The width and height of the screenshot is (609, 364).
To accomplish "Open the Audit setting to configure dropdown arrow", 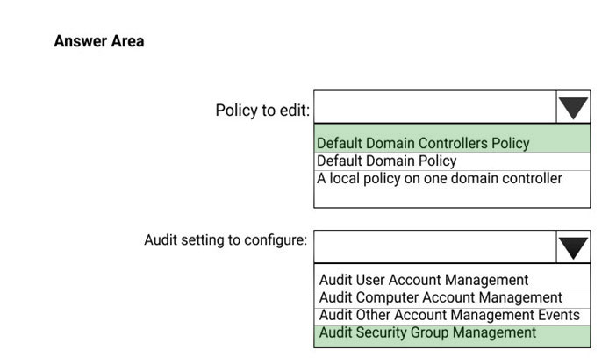I will 573,246.
